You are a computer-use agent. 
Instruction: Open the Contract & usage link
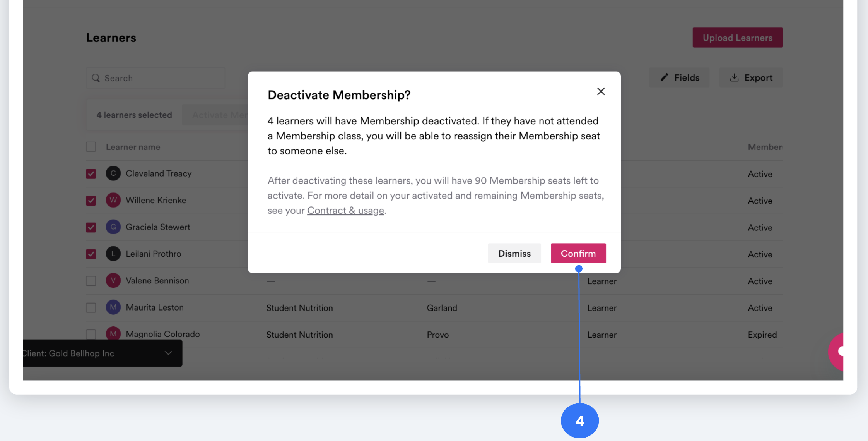click(345, 211)
